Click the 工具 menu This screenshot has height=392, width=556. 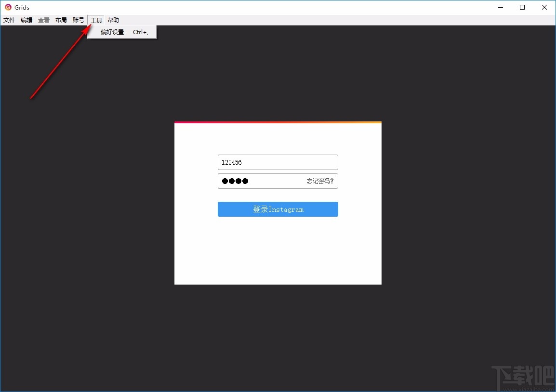click(x=96, y=20)
